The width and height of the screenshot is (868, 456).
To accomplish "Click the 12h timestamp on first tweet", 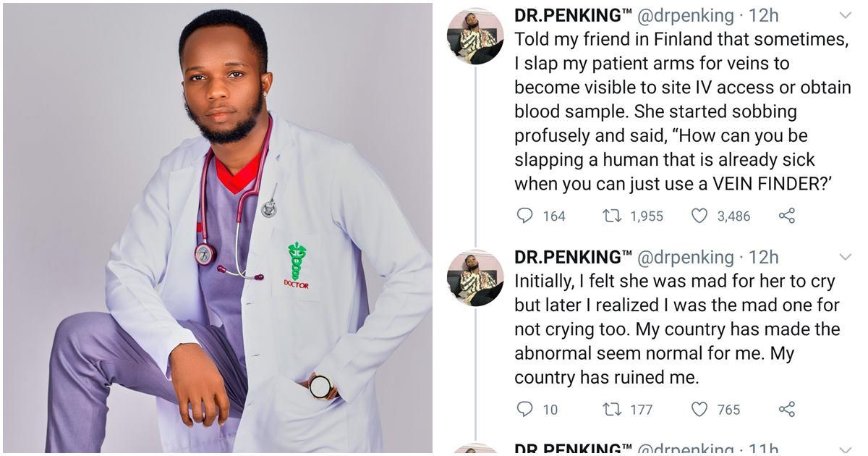I will (762, 15).
